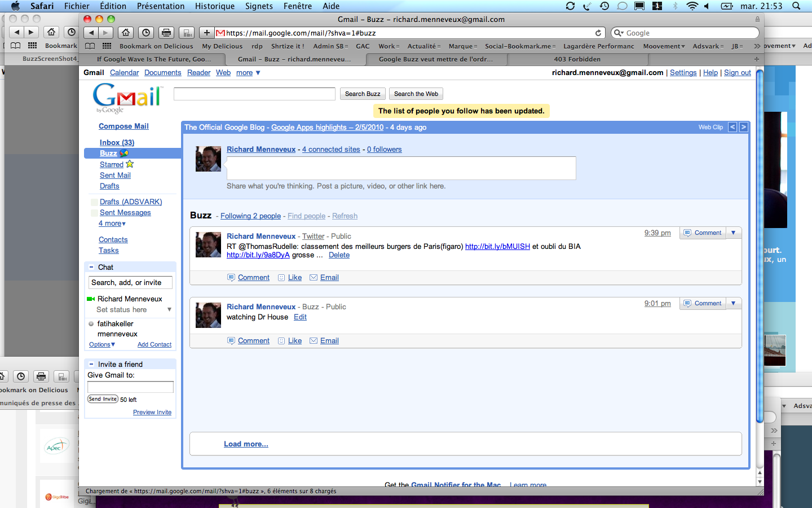
Task: Print page using the printer toolbar icon
Action: pos(166,33)
